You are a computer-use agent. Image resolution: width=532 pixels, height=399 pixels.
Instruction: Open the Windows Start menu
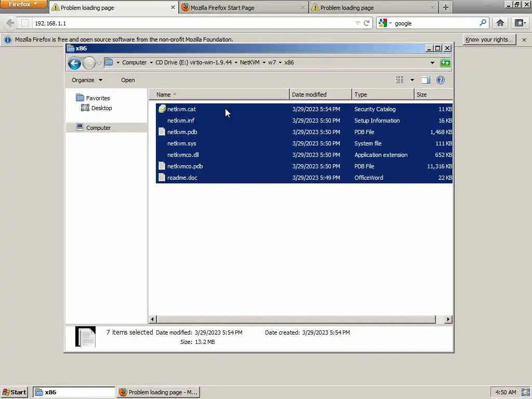pos(14,392)
